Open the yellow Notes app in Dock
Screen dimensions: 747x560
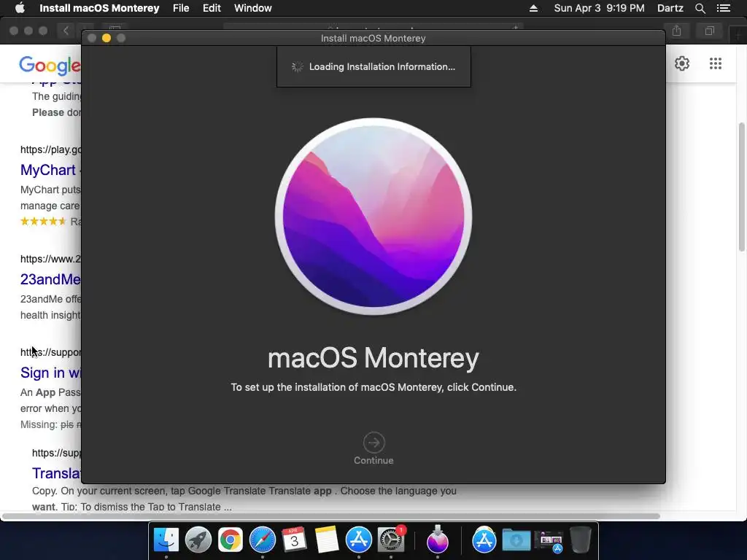coord(327,540)
